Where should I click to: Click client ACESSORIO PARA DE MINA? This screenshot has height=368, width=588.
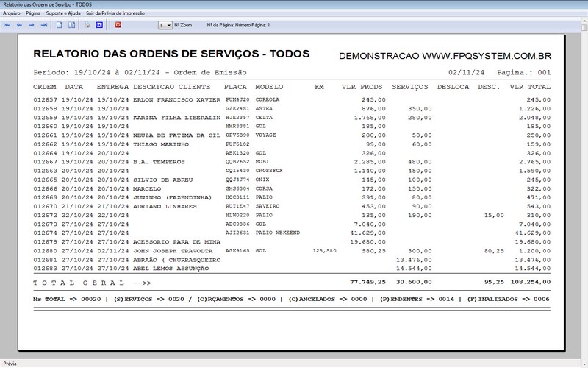[176, 242]
